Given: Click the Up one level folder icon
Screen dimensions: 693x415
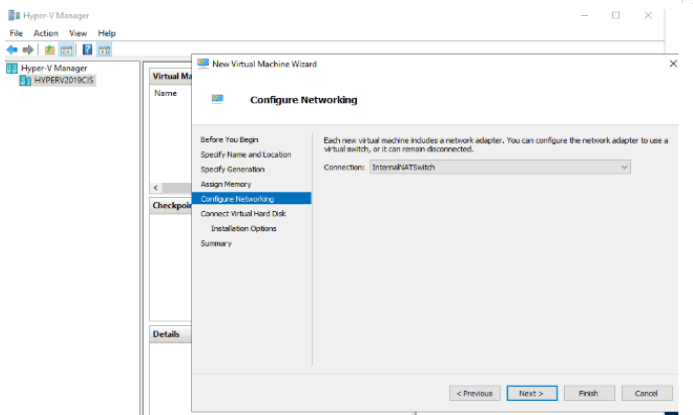Looking at the screenshot, I should [x=50, y=50].
